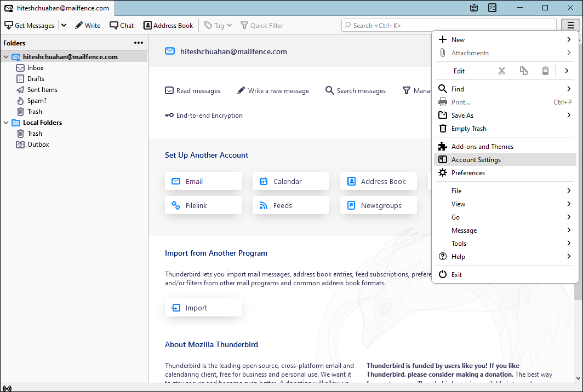583x392 pixels.
Task: Open End-to-end Encryption settings
Action: 204,115
